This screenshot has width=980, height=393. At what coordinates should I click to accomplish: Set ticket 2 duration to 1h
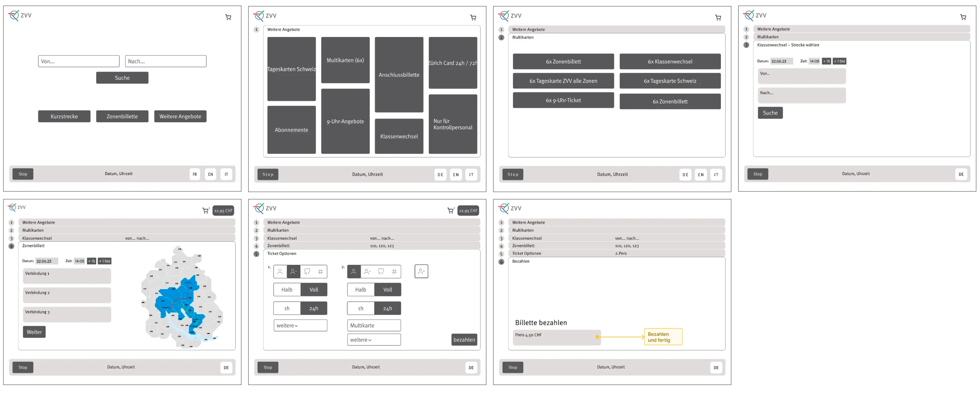tap(360, 308)
